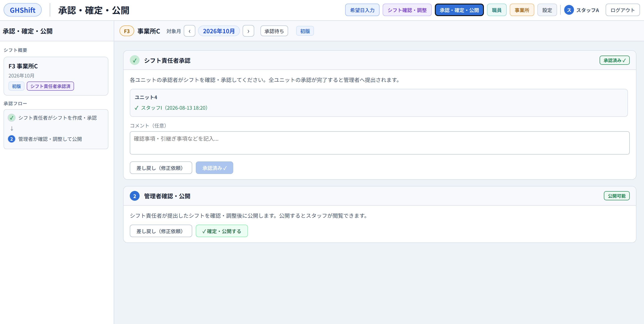Click the 公開可能 badge
The image size is (644, 324).
(617, 196)
